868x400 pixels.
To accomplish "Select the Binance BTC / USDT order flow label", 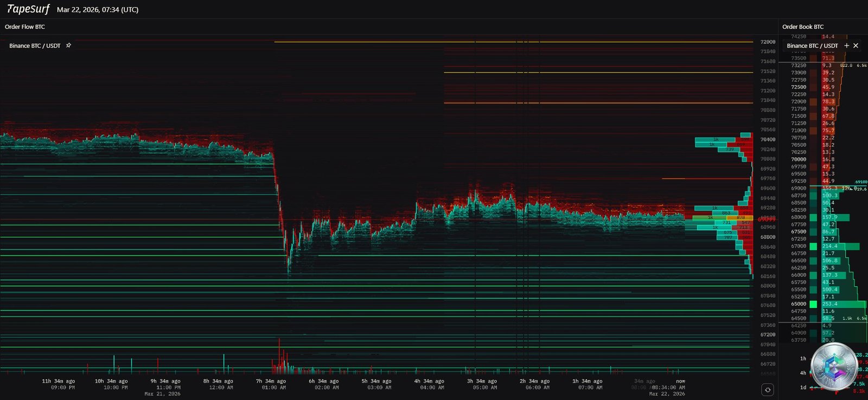I will tap(35, 46).
